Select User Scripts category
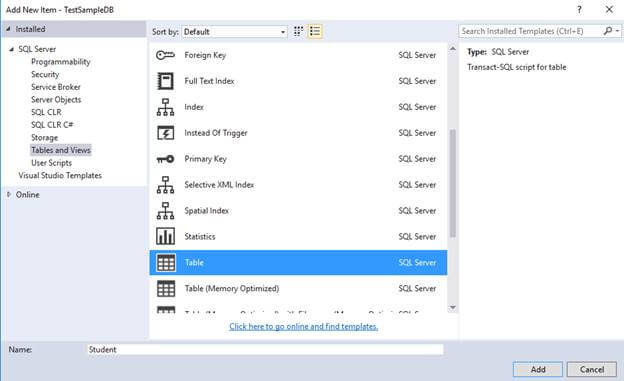 click(x=51, y=163)
